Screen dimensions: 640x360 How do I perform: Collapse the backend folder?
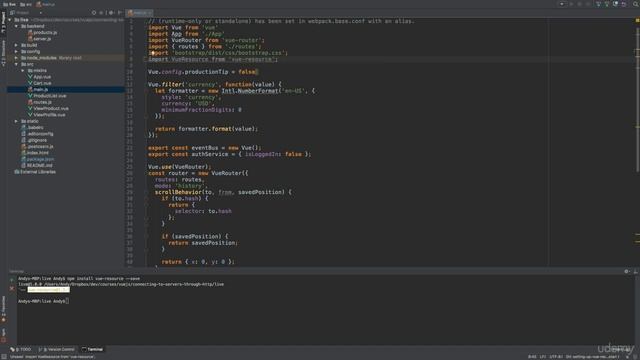pos(16,26)
